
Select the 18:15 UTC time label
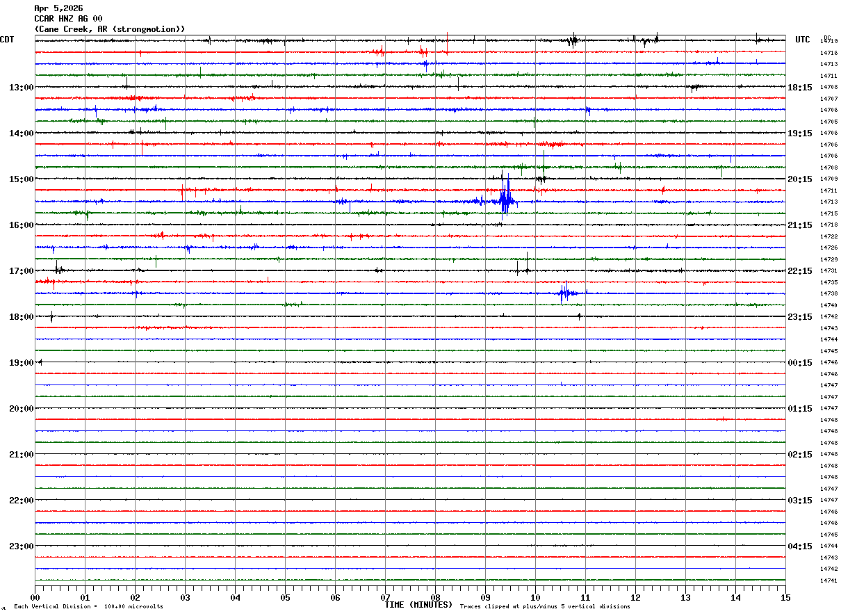click(800, 88)
